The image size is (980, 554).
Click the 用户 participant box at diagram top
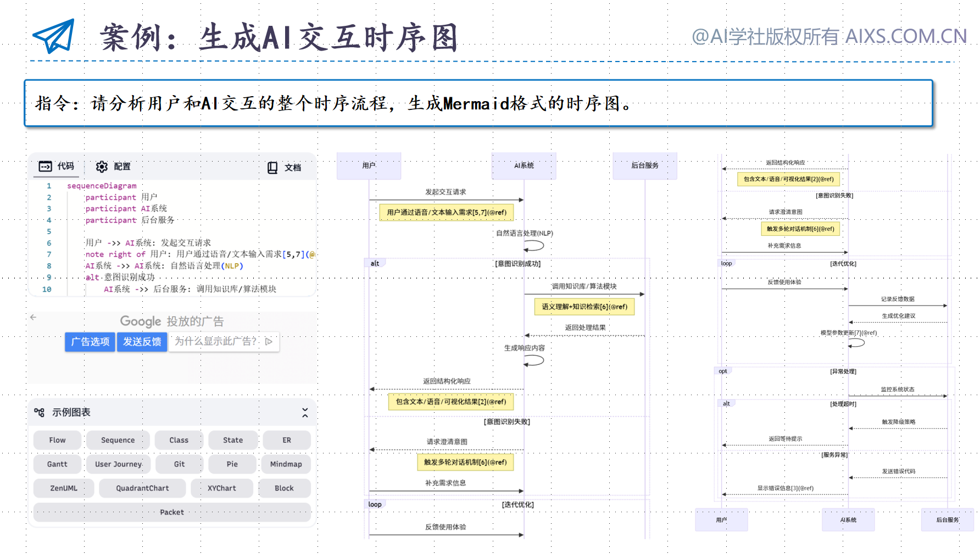369,166
